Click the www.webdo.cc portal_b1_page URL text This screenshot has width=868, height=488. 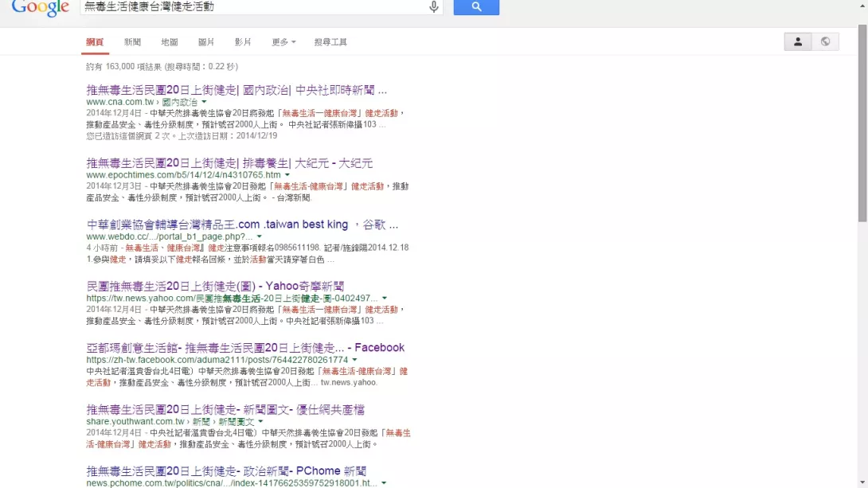click(170, 236)
